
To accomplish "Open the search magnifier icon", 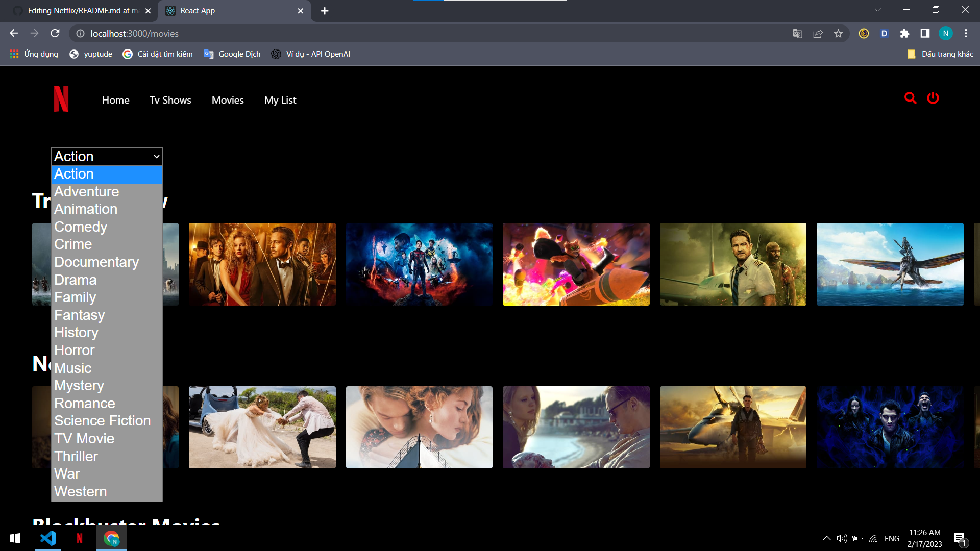I will [x=911, y=98].
